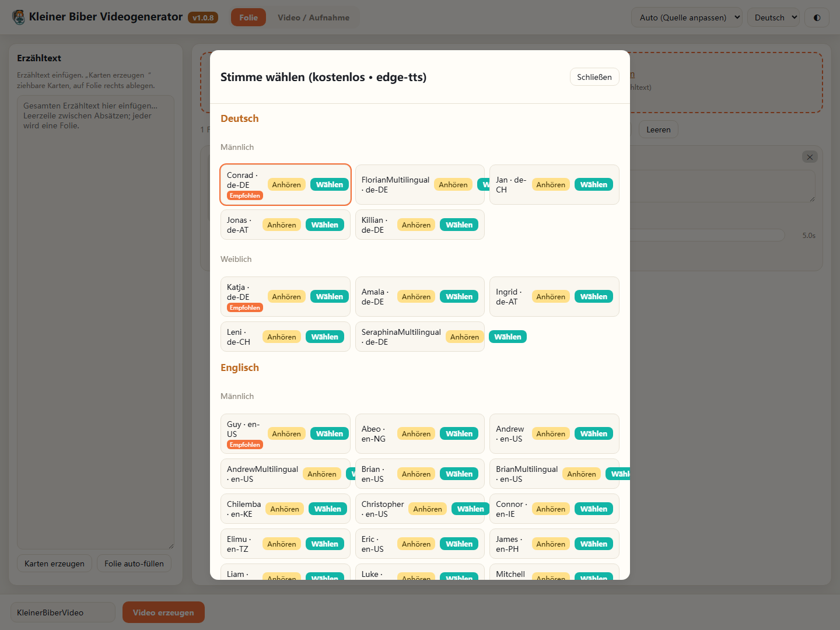Preview Christopher en-US voice
Image resolution: width=840 pixels, height=630 pixels.
[x=428, y=509]
